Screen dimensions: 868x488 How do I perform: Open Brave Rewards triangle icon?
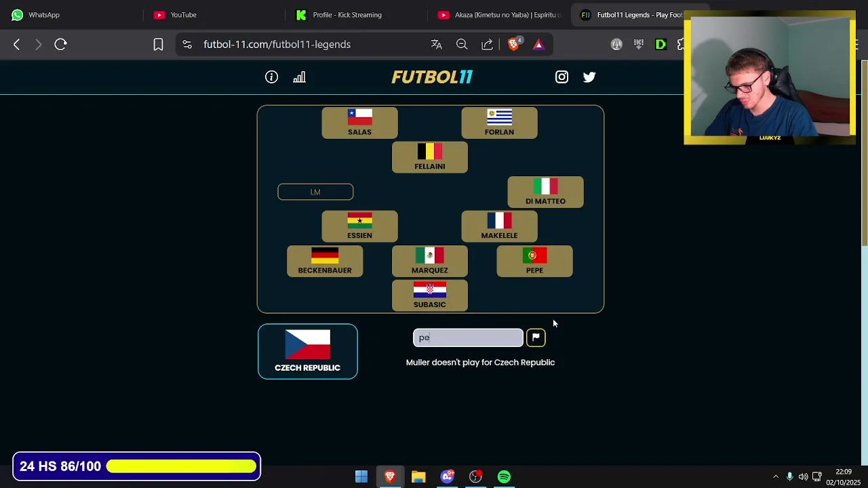(x=538, y=44)
